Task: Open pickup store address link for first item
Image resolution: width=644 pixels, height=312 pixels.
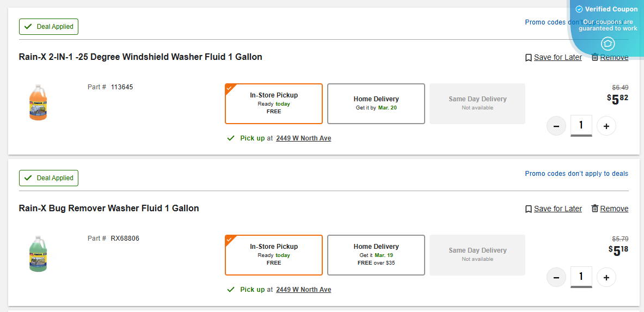Action: (x=303, y=138)
